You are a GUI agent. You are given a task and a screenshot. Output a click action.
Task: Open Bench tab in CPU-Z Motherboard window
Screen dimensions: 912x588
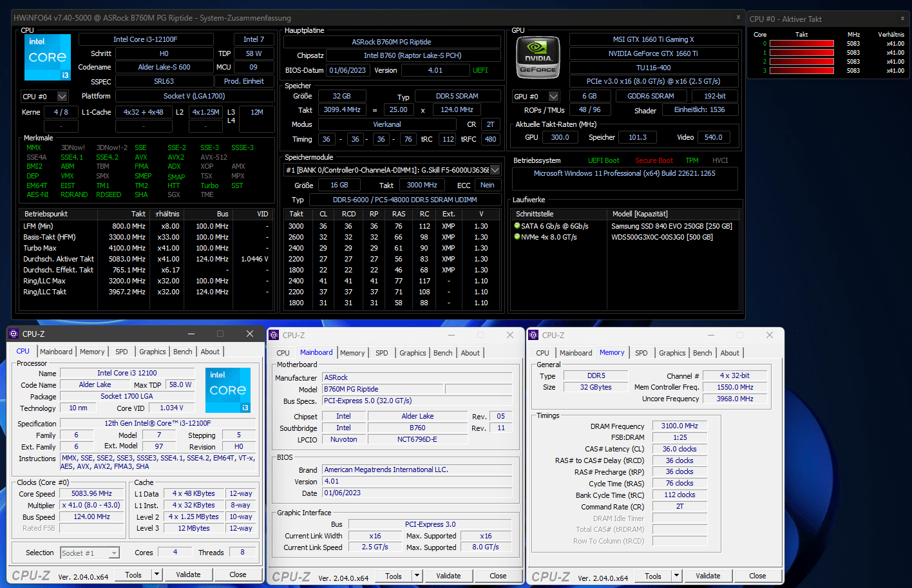443,353
